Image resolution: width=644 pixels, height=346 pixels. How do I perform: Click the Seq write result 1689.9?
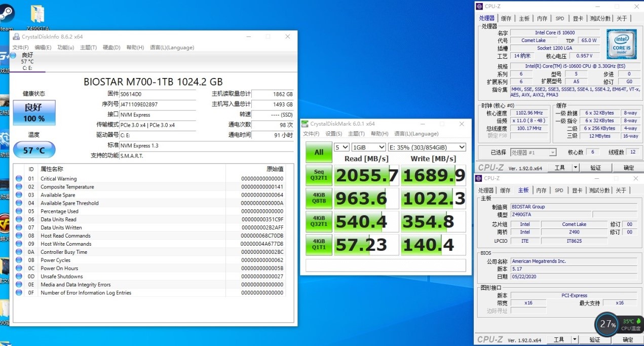tap(433, 175)
